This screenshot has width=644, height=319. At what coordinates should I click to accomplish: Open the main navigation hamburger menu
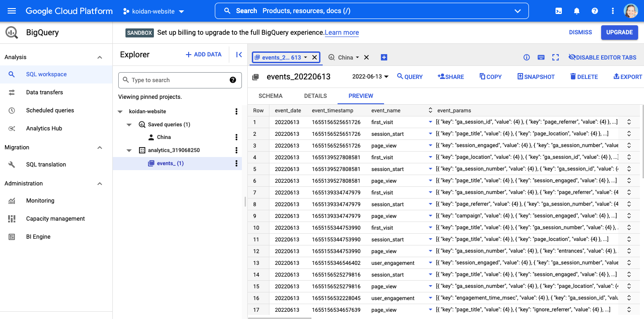click(x=12, y=11)
